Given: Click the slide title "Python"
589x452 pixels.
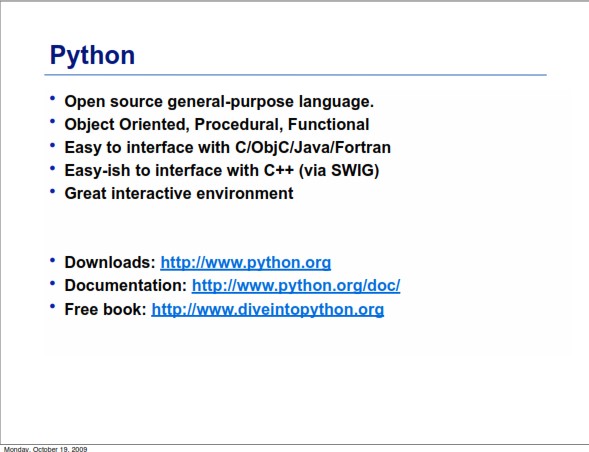Looking at the screenshot, I should 92,56.
